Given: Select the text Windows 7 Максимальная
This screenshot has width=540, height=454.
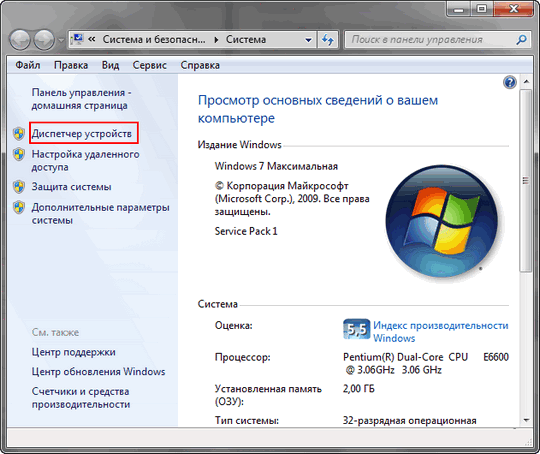Looking at the screenshot, I should tap(276, 166).
